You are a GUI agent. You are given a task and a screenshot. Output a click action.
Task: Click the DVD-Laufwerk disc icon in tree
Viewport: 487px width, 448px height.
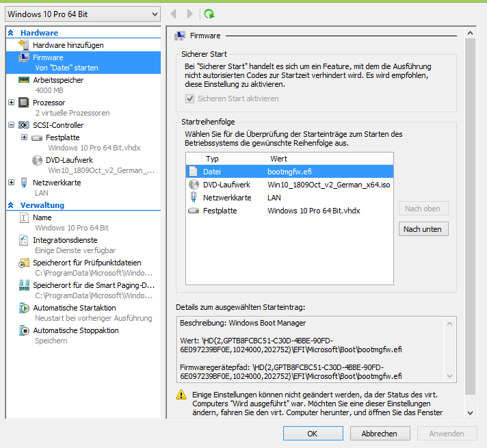coord(37,160)
